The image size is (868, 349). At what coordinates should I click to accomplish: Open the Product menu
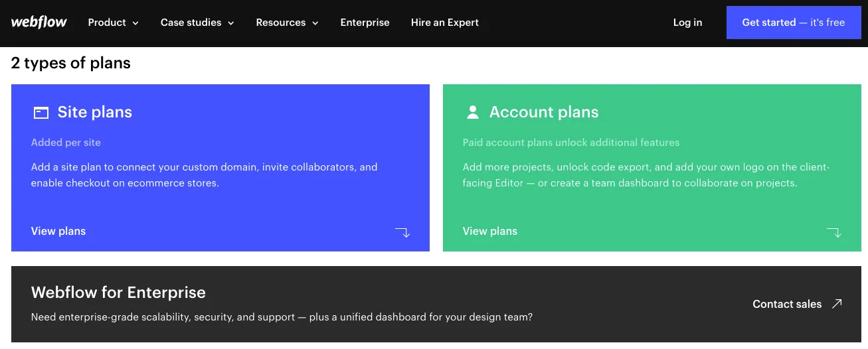(x=114, y=23)
